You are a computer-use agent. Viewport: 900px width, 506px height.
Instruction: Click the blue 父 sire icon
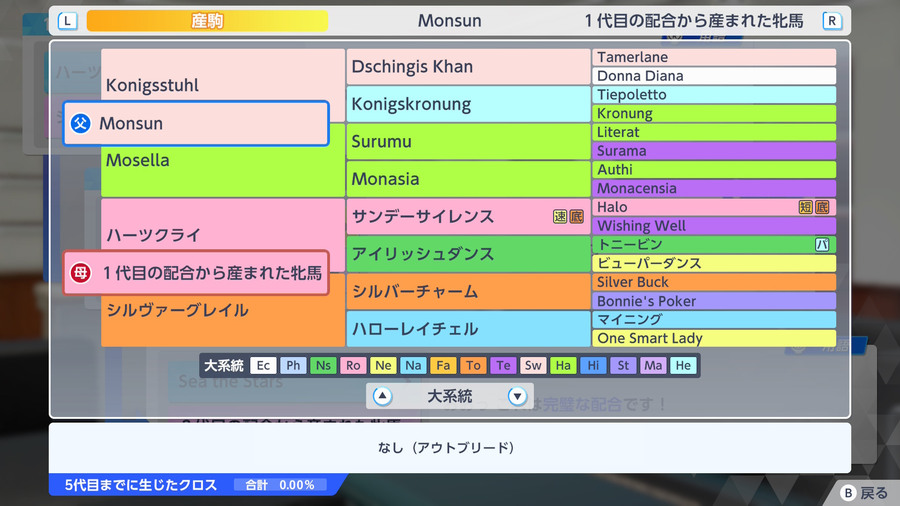pos(80,123)
